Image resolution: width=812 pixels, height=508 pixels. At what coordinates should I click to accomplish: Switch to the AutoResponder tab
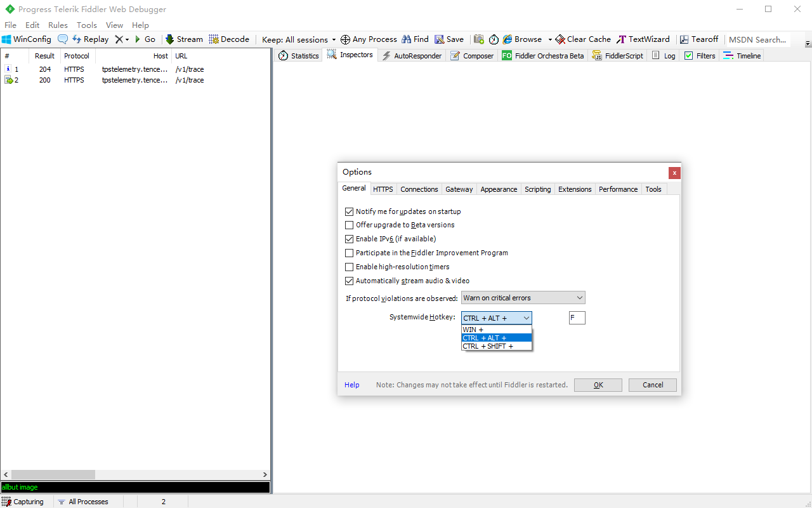(411, 56)
